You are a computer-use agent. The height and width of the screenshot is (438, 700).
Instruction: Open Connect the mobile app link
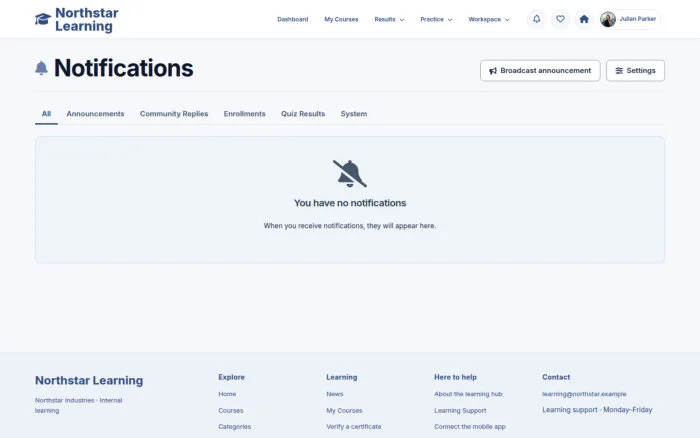pos(470,427)
